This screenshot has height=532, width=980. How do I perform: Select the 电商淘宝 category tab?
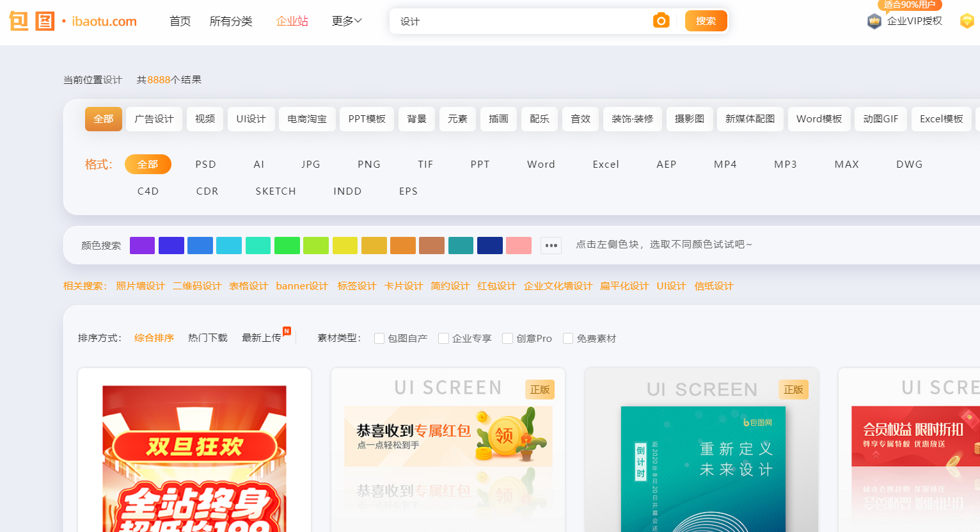pos(307,119)
